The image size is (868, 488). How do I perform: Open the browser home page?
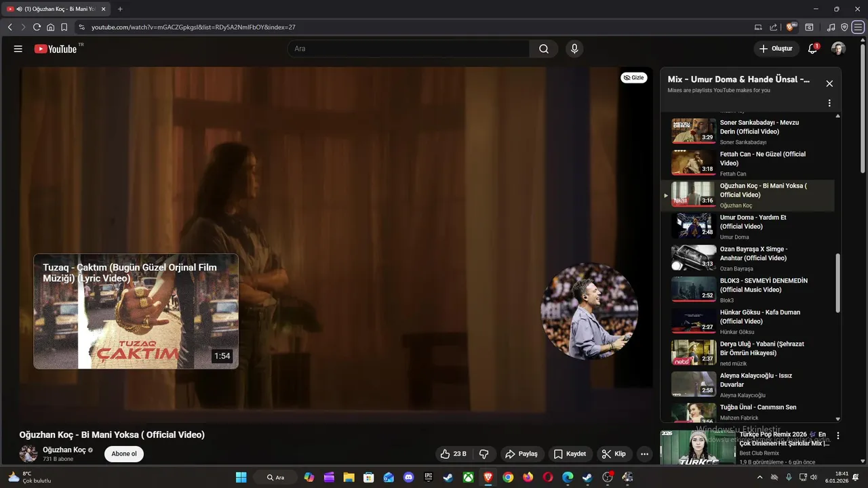50,27
